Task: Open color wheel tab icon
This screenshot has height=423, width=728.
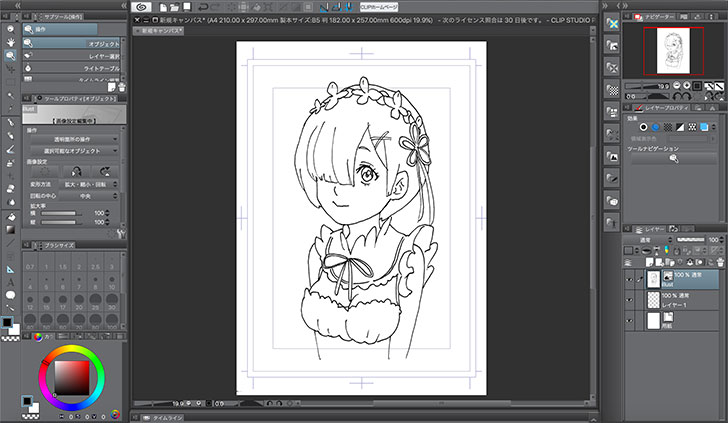Action: point(38,337)
